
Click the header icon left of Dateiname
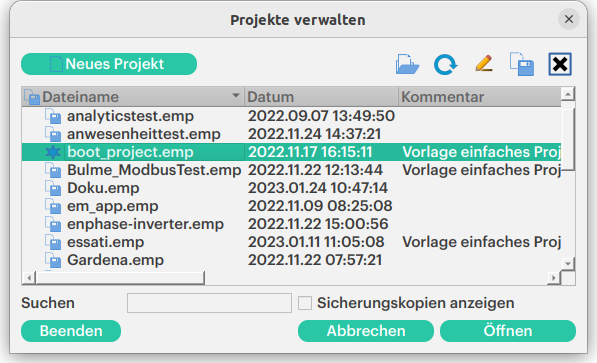click(x=32, y=97)
